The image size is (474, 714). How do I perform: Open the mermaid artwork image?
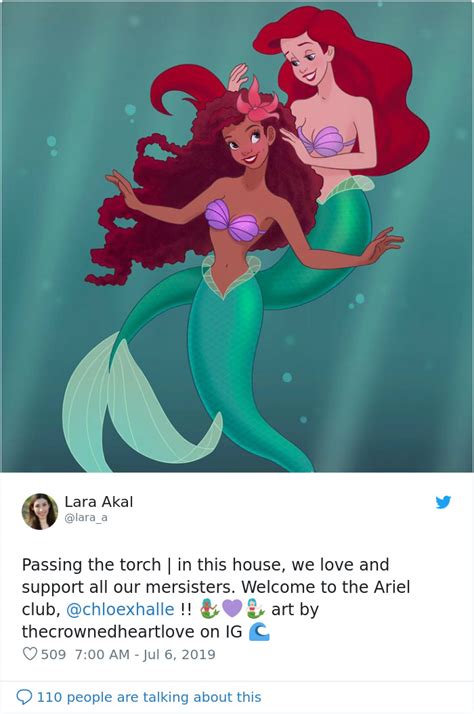pyautogui.click(x=237, y=236)
